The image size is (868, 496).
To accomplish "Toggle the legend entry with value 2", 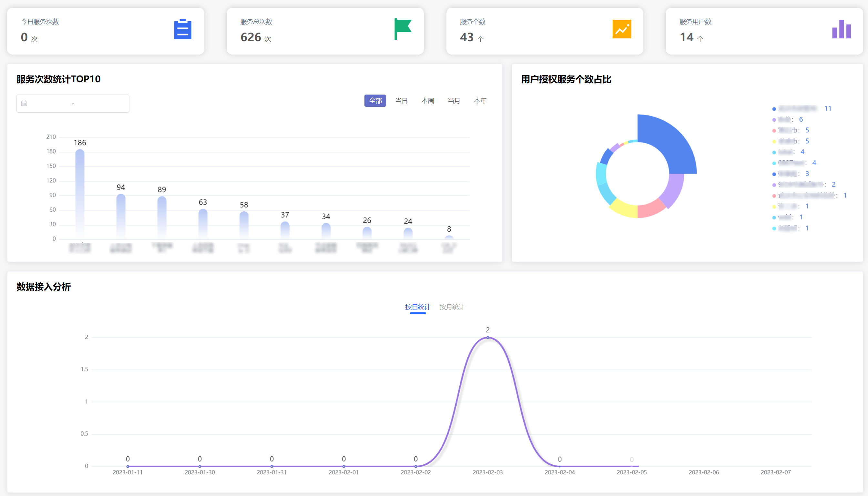I will coord(804,185).
